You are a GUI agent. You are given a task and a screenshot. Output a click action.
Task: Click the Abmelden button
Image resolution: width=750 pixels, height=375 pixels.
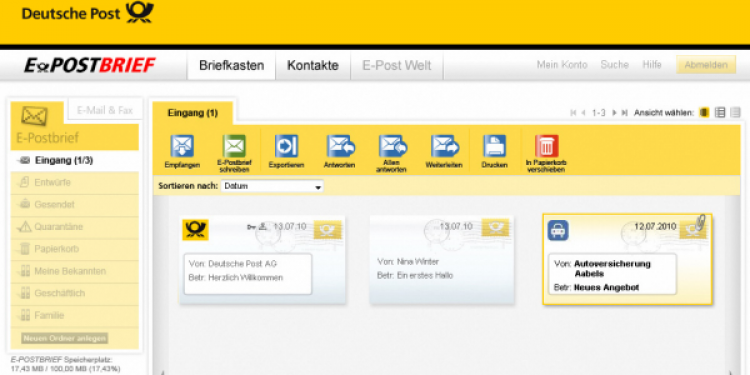pos(706,65)
